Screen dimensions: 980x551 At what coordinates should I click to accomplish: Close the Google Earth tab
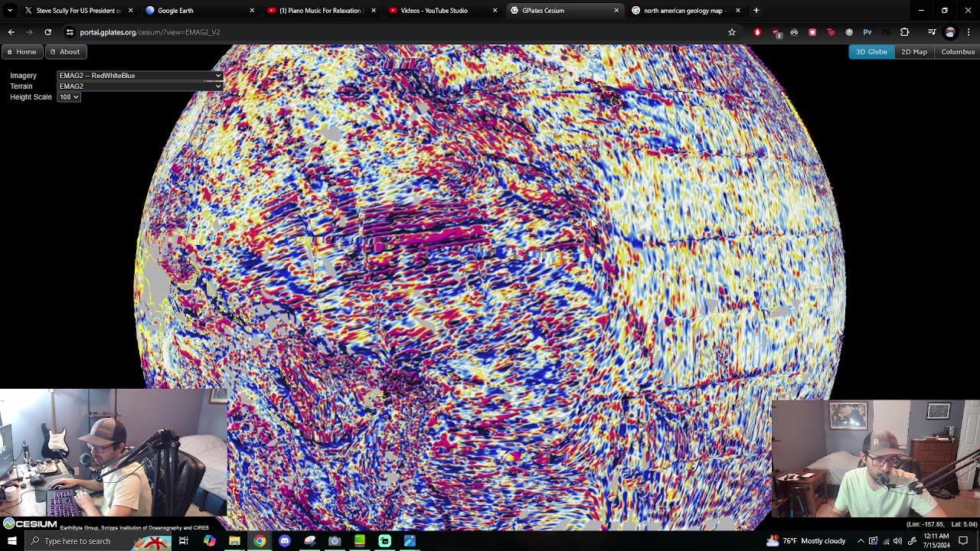click(252, 11)
